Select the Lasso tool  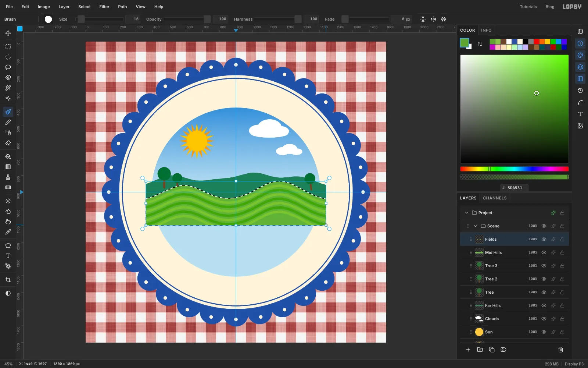(8, 67)
